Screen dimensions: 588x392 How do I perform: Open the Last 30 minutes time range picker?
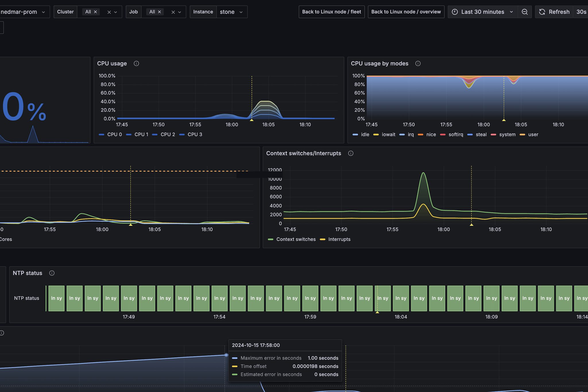coord(483,12)
